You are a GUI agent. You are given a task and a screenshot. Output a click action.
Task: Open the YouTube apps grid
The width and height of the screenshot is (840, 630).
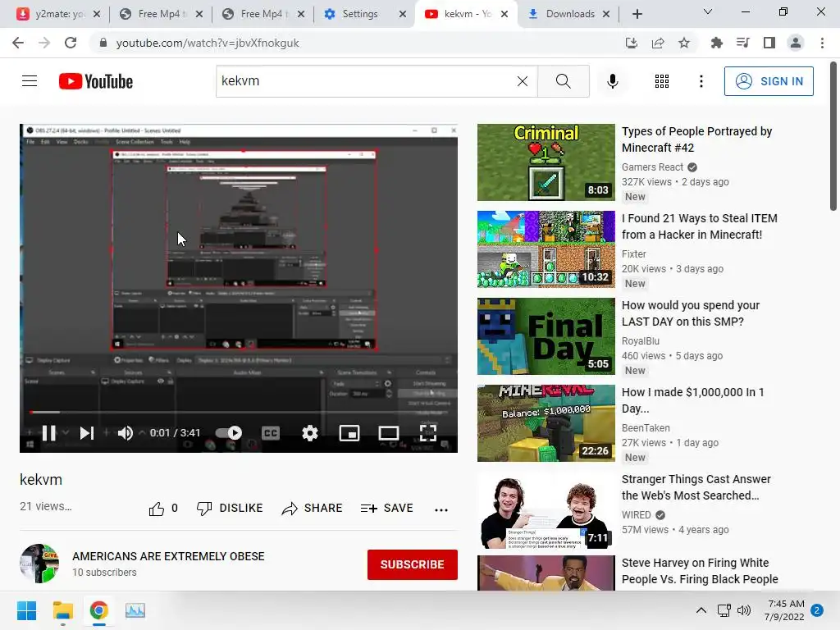pos(662,81)
